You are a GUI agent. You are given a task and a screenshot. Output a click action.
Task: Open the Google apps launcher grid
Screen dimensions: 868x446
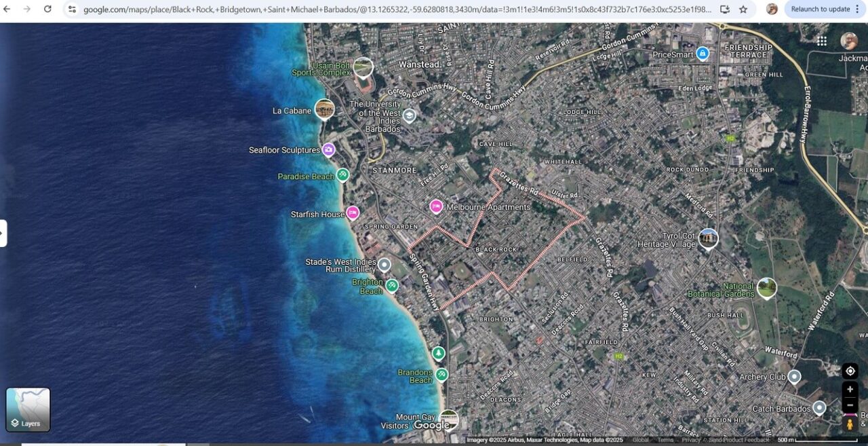(x=822, y=41)
